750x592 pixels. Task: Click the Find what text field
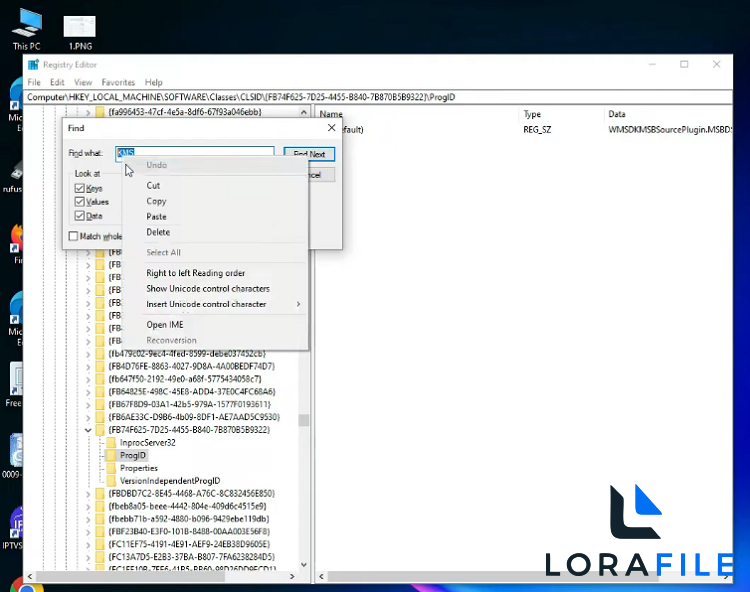[x=195, y=153]
